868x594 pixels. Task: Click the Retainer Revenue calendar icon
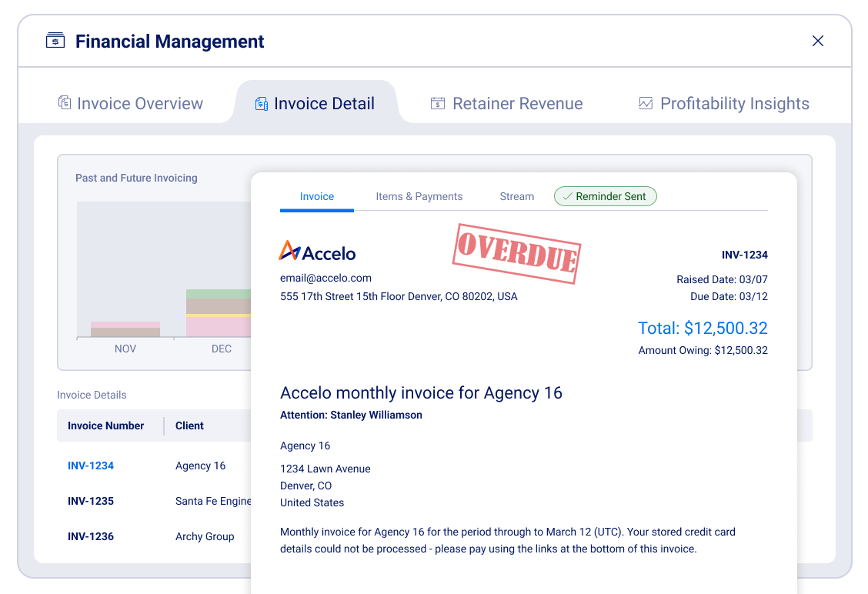click(x=438, y=104)
